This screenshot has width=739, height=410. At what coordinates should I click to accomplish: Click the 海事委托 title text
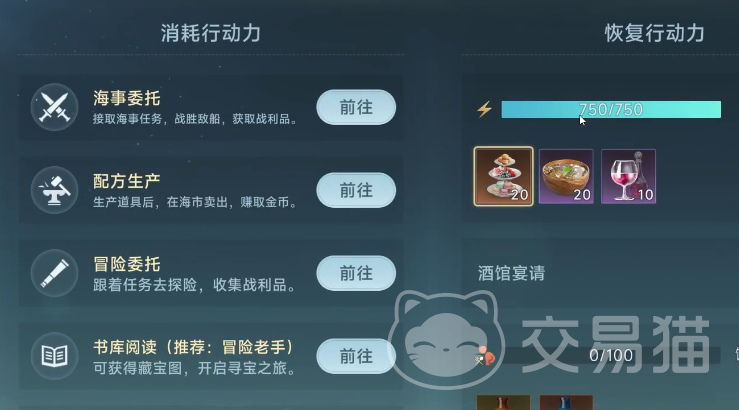[127, 98]
